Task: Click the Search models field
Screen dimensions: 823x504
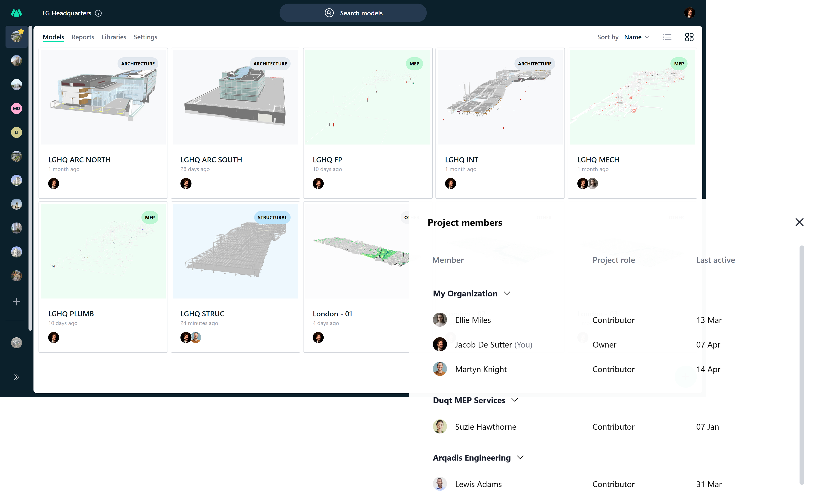Action: pos(353,13)
